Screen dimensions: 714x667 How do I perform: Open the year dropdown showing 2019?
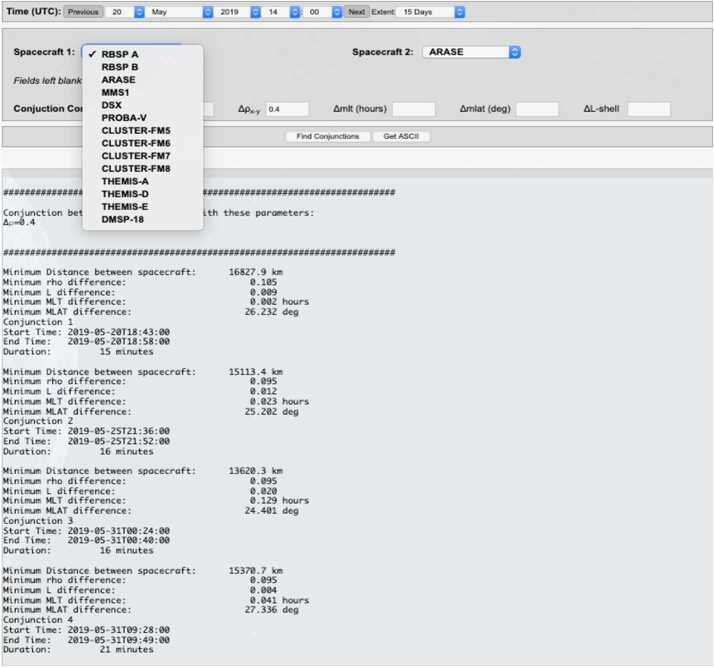pos(239,12)
